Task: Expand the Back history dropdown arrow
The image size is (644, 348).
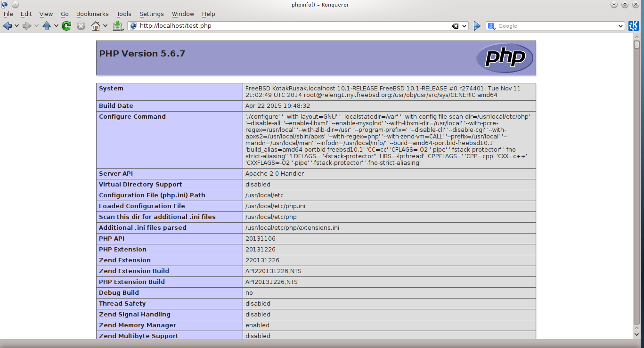Action: 16,26
